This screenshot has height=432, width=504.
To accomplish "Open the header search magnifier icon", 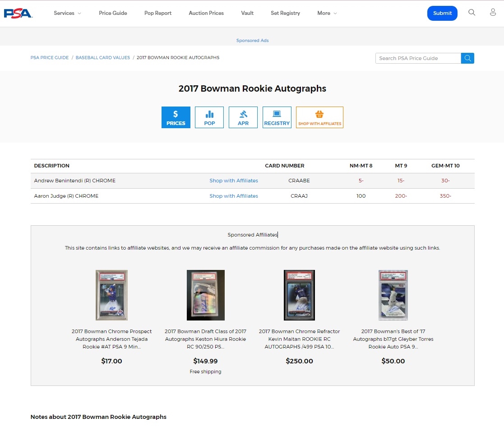I will [x=472, y=13].
